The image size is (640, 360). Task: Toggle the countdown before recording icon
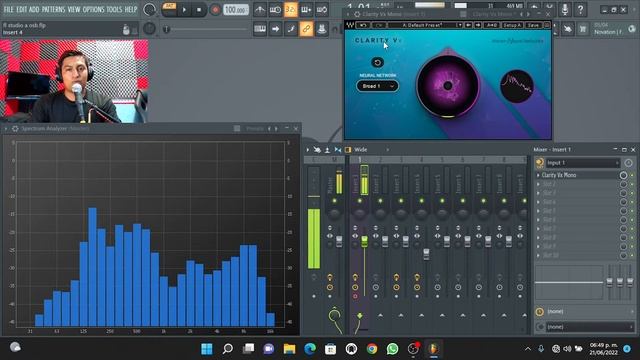point(291,9)
